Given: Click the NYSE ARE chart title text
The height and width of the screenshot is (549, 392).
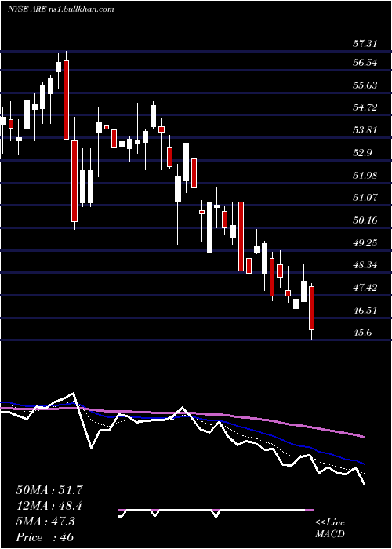Looking at the screenshot, I should 61,9.
